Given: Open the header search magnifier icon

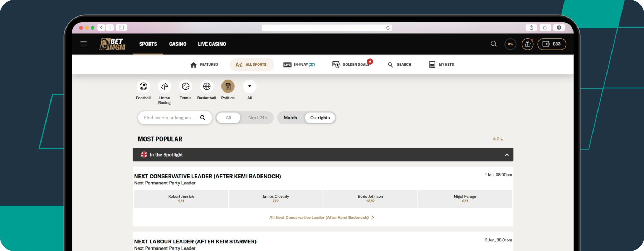Looking at the screenshot, I should click(x=493, y=44).
